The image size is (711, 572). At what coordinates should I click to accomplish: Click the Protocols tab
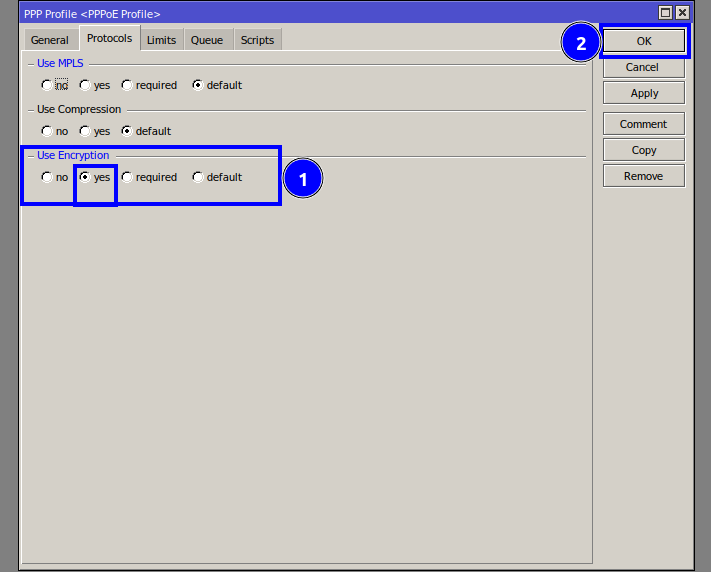point(109,39)
